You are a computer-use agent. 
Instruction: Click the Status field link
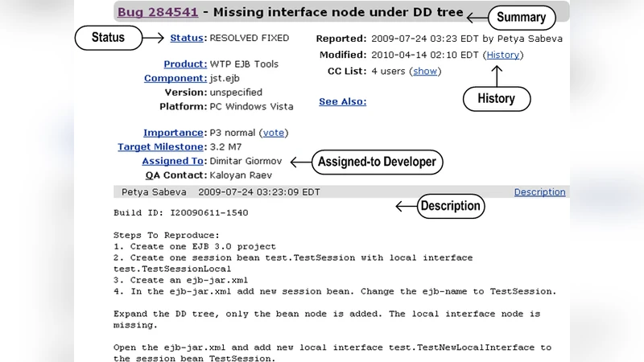(188, 38)
